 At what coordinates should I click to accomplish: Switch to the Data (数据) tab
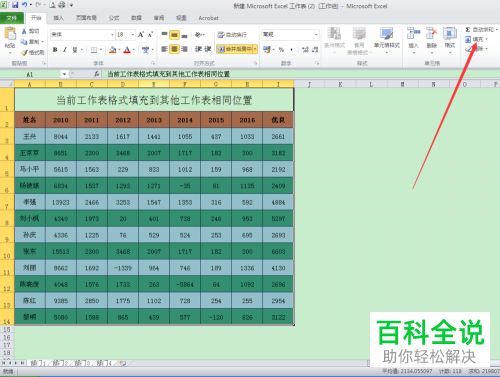click(136, 18)
